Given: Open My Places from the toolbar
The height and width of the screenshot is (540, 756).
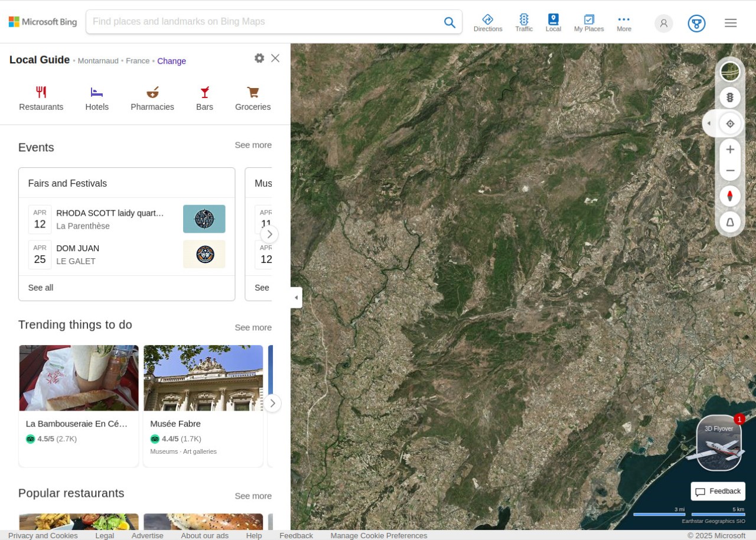Looking at the screenshot, I should pos(588,22).
